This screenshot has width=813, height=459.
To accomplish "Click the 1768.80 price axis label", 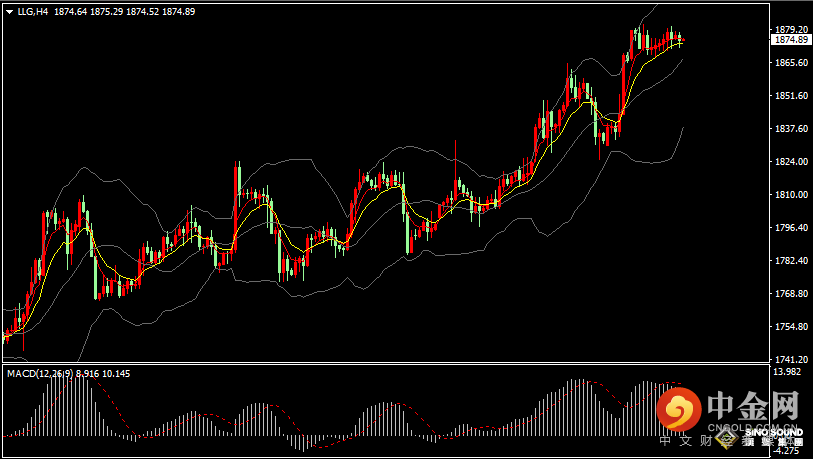I will 791,294.
